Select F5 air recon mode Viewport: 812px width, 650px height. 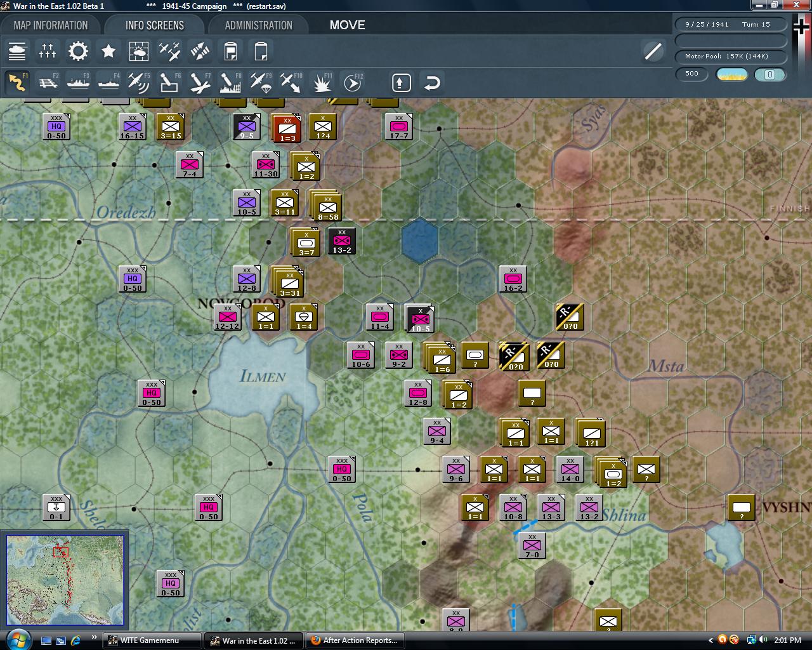pos(139,82)
